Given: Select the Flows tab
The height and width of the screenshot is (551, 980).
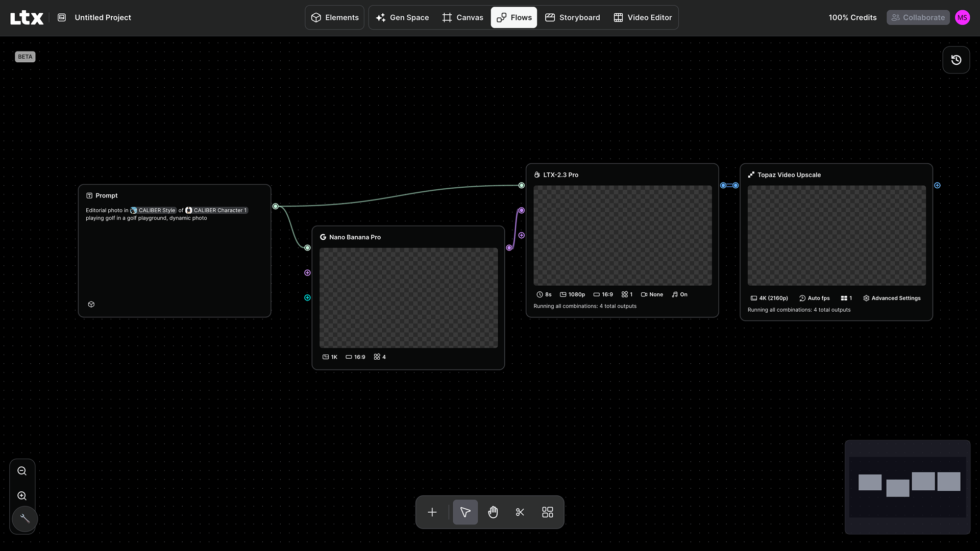Looking at the screenshot, I should click(x=514, y=17).
